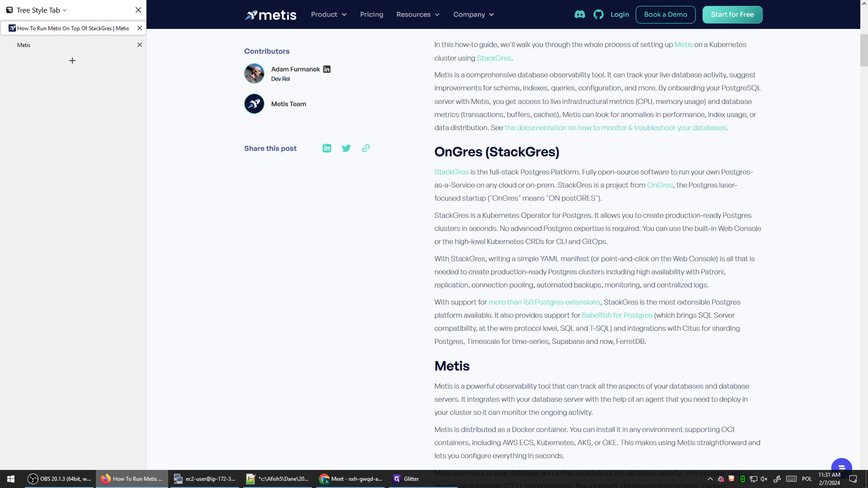Click the page vertical scrollbar thumb
868x488 pixels.
[864, 50]
